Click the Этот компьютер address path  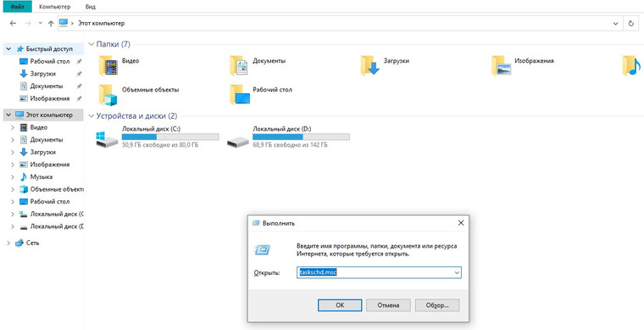tap(101, 24)
